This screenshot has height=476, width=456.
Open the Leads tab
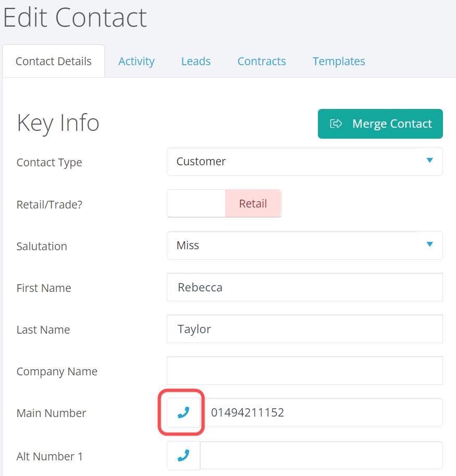point(196,62)
